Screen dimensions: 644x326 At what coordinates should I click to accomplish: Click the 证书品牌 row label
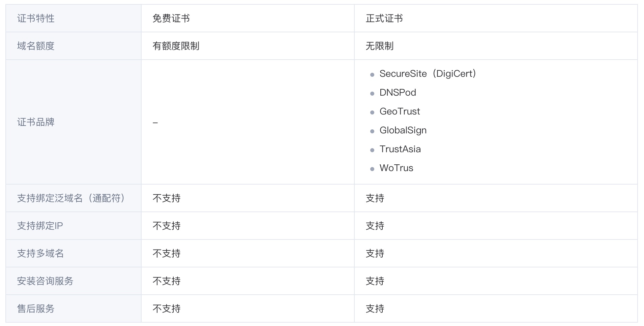36,122
